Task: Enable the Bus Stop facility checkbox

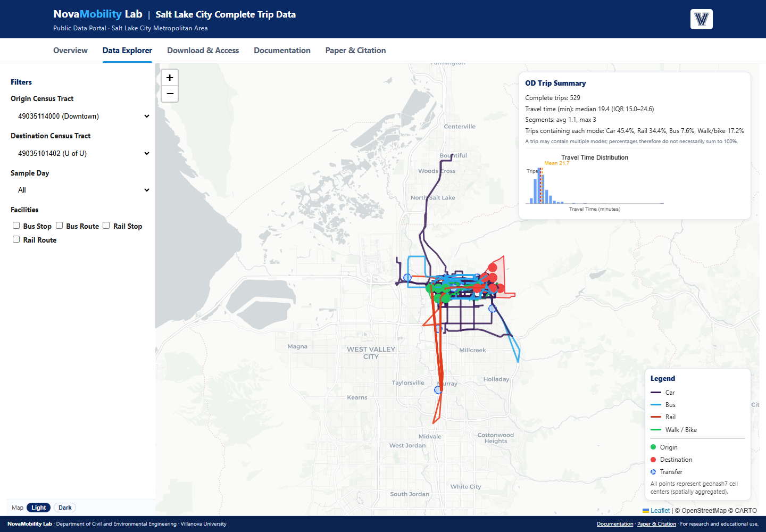Action: (16, 226)
